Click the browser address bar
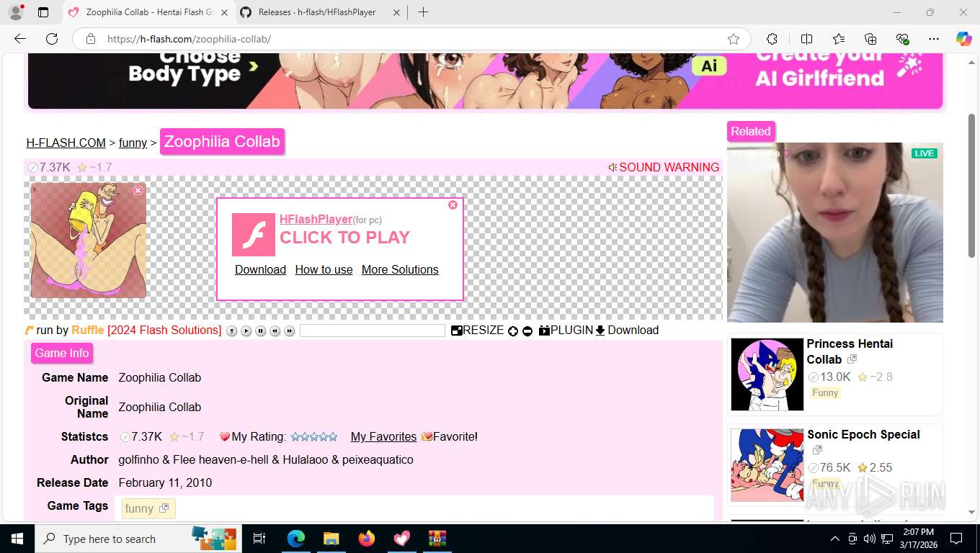The image size is (980, 553). [411, 39]
